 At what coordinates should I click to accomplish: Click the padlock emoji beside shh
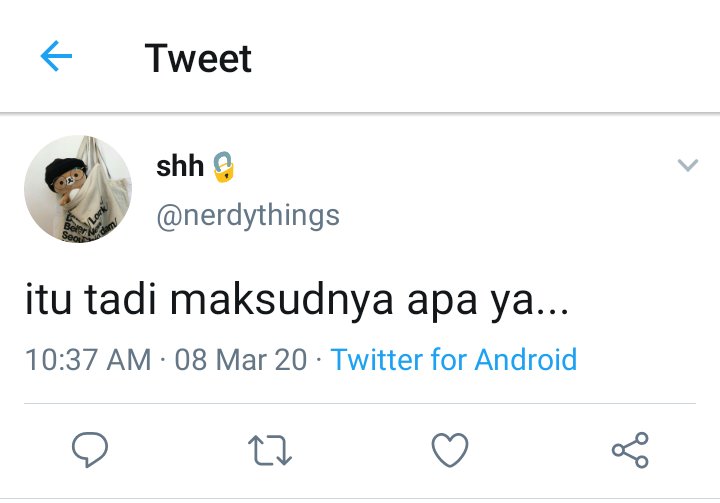click(224, 166)
